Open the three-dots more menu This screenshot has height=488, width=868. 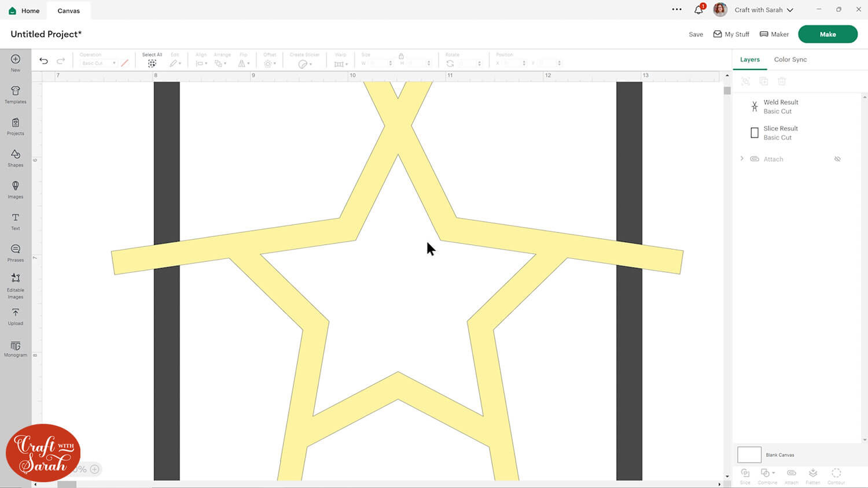click(676, 9)
